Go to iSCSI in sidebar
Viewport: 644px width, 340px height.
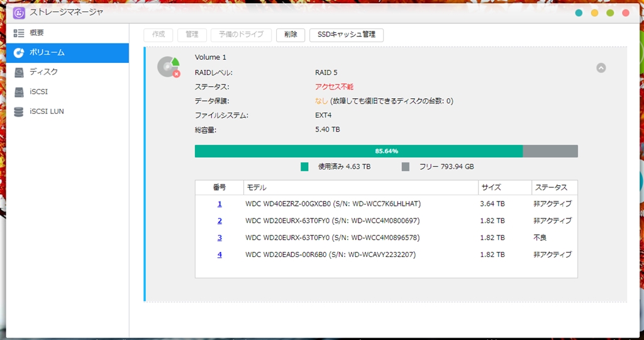click(x=67, y=92)
